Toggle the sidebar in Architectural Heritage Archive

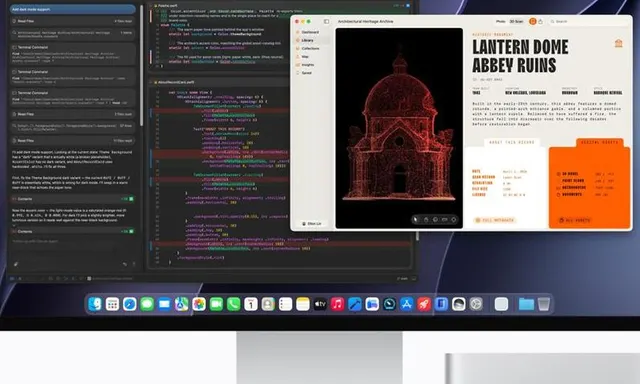click(326, 21)
